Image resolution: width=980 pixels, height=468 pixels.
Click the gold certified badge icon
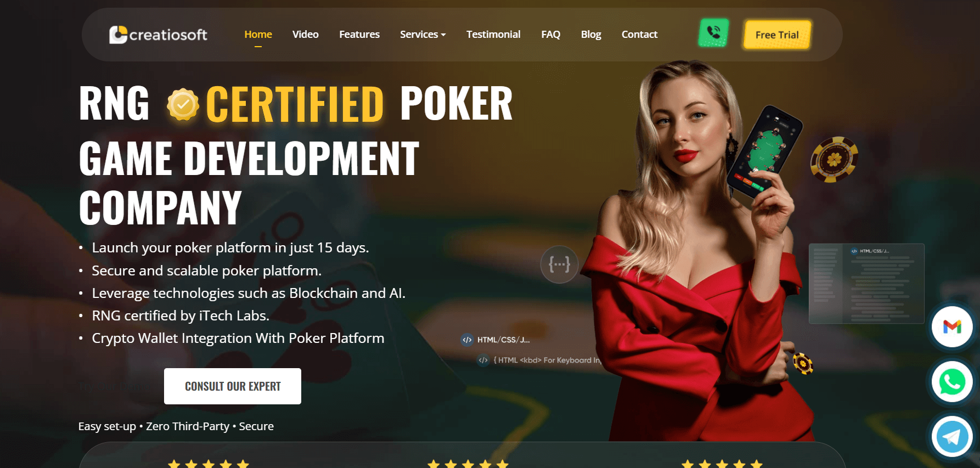coord(183,104)
